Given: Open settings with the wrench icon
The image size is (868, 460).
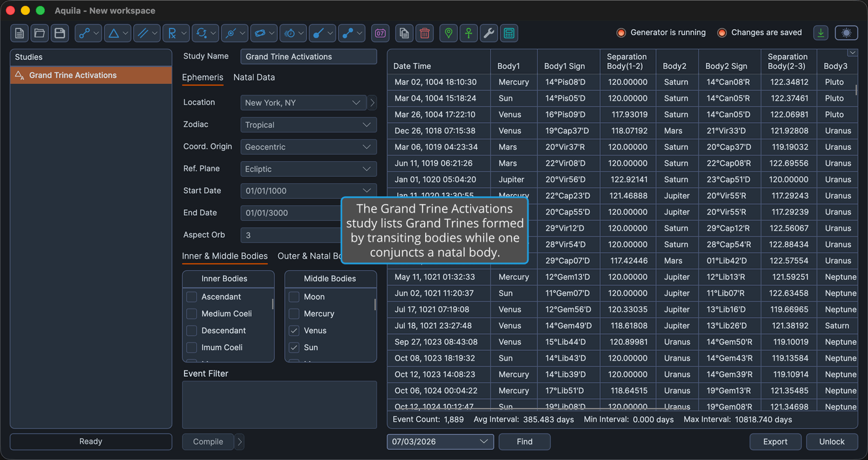Looking at the screenshot, I should 489,33.
